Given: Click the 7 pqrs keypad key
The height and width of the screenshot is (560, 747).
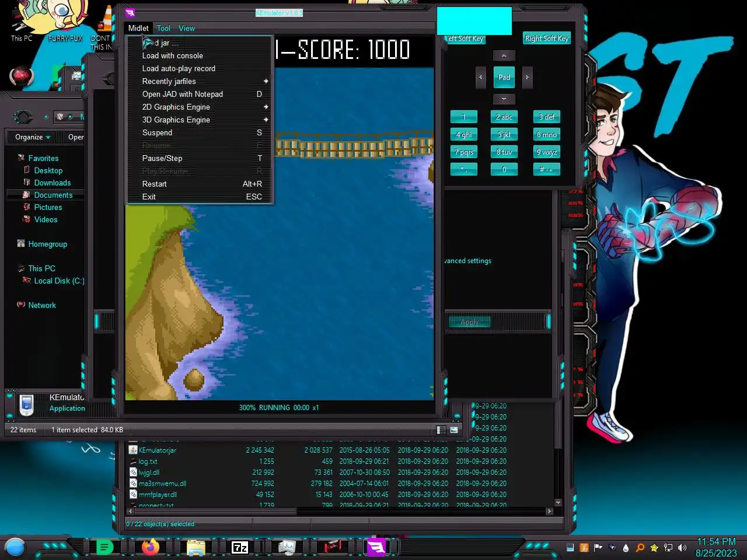Looking at the screenshot, I should tap(464, 152).
